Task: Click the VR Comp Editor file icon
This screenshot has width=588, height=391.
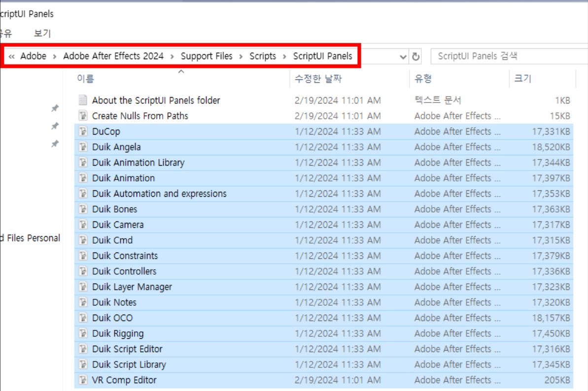Action: pos(83,380)
